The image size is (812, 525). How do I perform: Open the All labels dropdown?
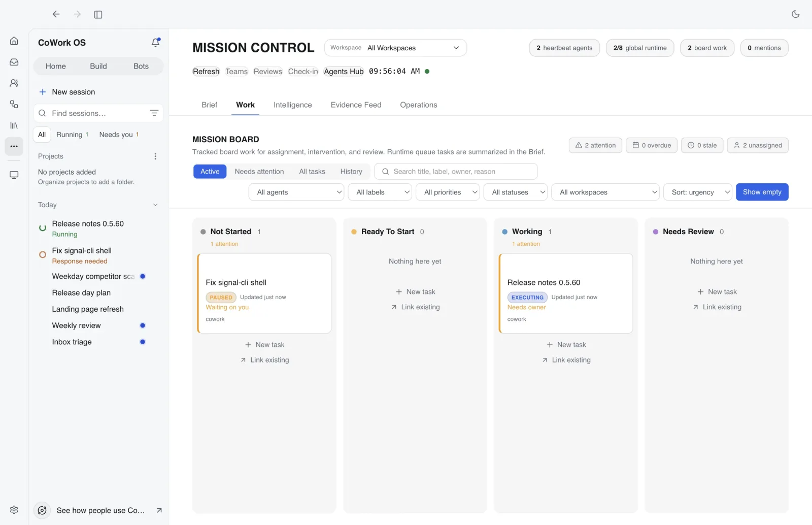click(380, 192)
